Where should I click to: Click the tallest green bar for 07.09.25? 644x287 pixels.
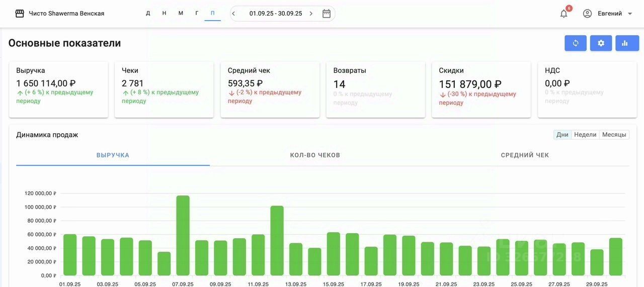pos(183,235)
